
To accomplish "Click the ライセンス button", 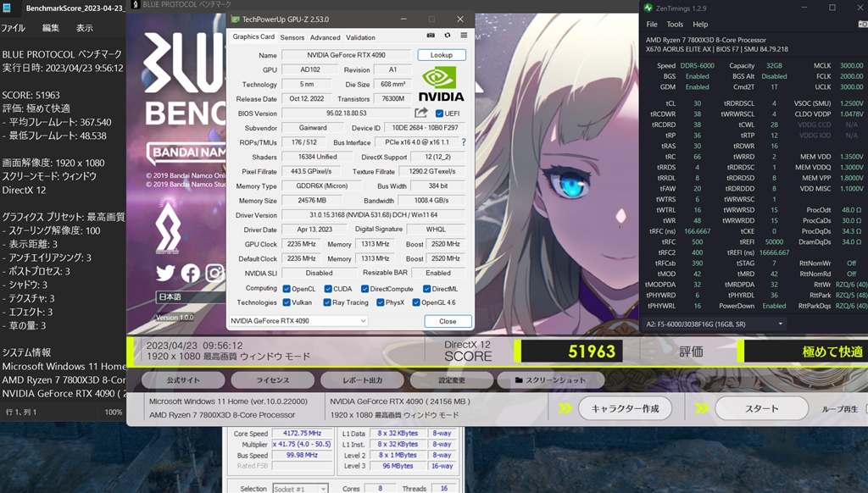I will coord(272,380).
